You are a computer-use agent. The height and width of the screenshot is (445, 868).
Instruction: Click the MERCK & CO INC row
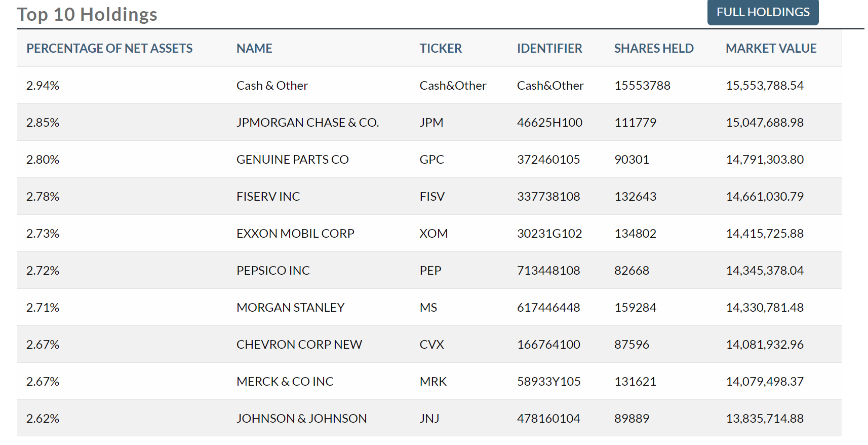(284, 381)
